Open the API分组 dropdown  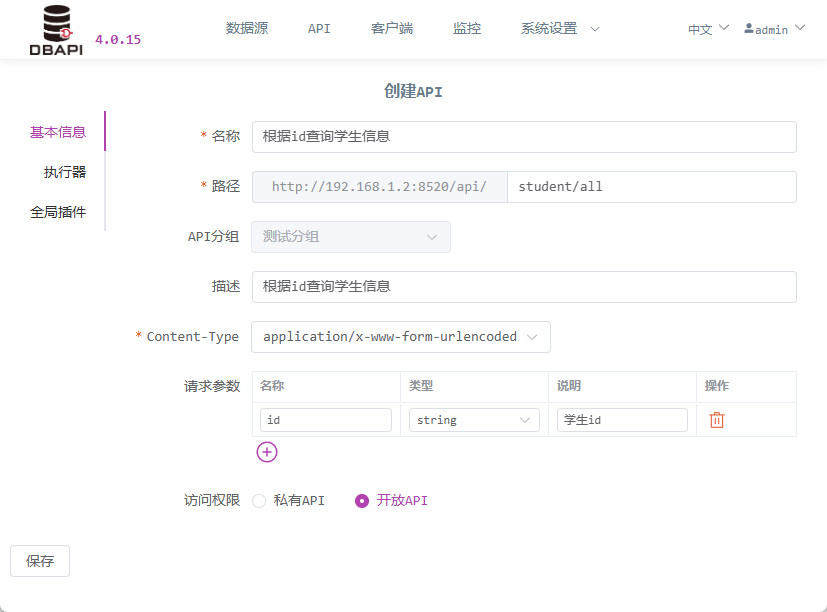pos(351,237)
